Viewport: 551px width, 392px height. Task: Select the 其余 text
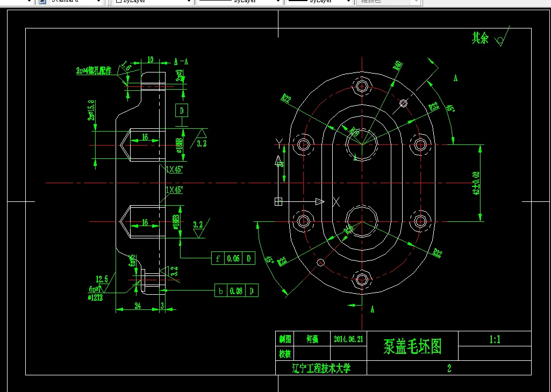(480, 38)
